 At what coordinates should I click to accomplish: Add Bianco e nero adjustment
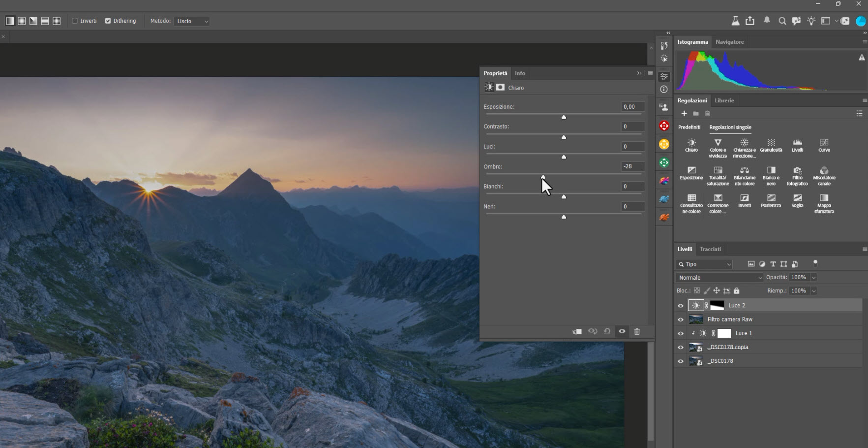point(771,176)
